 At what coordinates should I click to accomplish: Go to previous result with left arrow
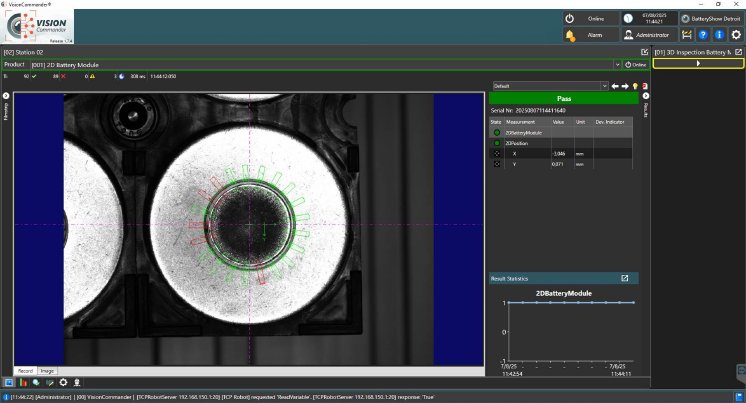[x=615, y=86]
